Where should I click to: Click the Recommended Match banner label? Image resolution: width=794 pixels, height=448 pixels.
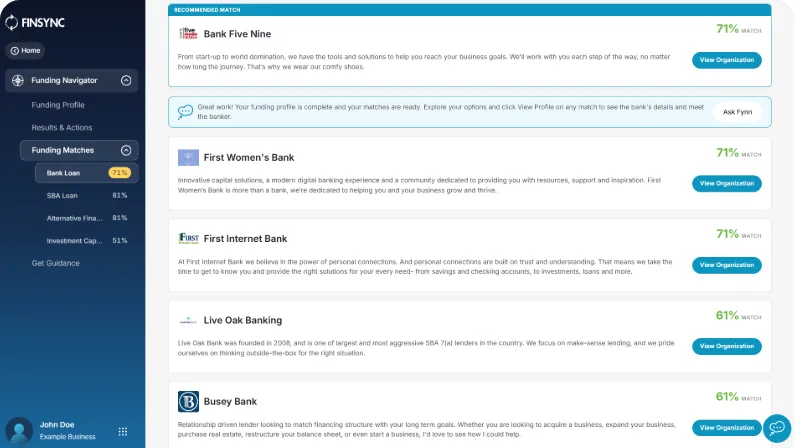coord(207,10)
